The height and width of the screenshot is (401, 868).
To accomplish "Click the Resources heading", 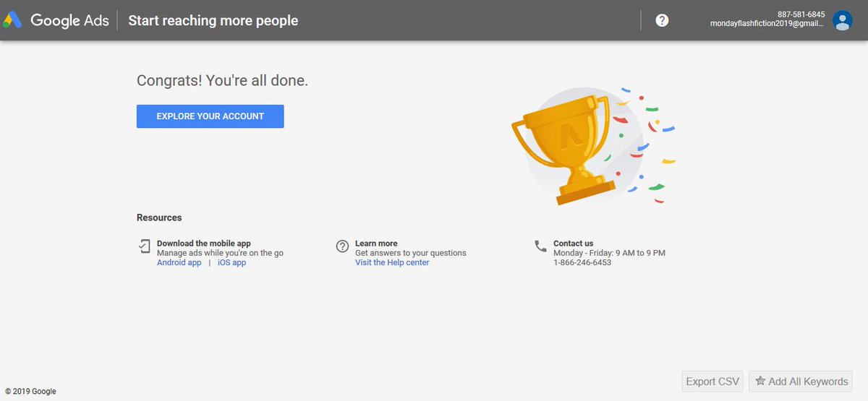I will pyautogui.click(x=159, y=217).
